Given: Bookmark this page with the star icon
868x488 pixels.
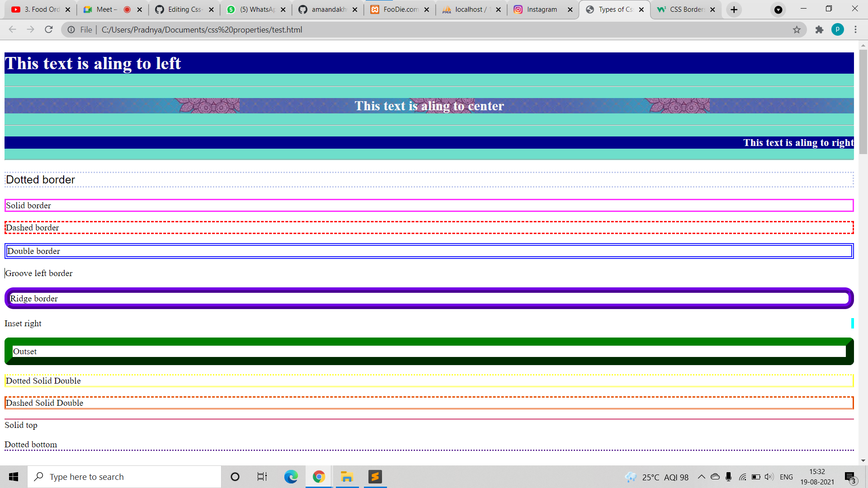Looking at the screenshot, I should [797, 30].
